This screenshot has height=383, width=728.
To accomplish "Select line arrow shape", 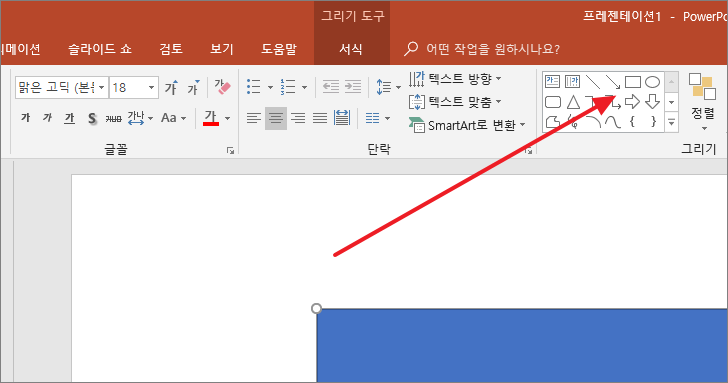I will (x=613, y=82).
